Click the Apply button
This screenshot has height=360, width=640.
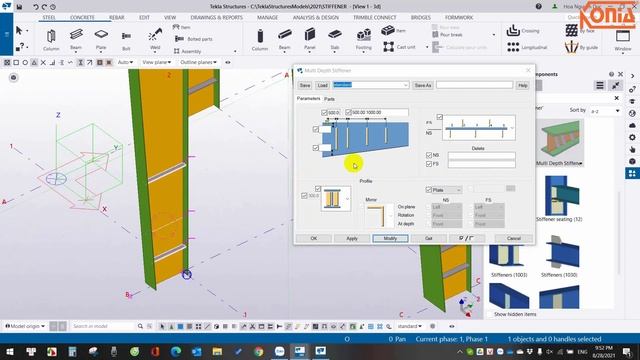[x=352, y=238]
